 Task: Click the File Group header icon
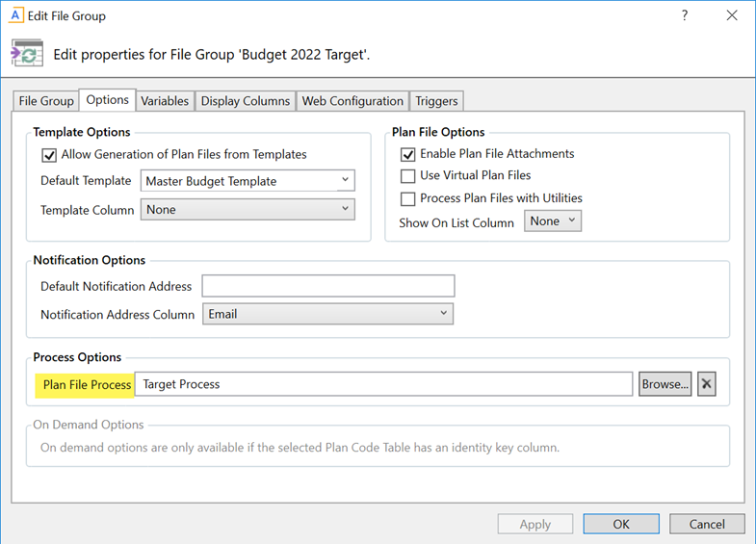[26, 53]
